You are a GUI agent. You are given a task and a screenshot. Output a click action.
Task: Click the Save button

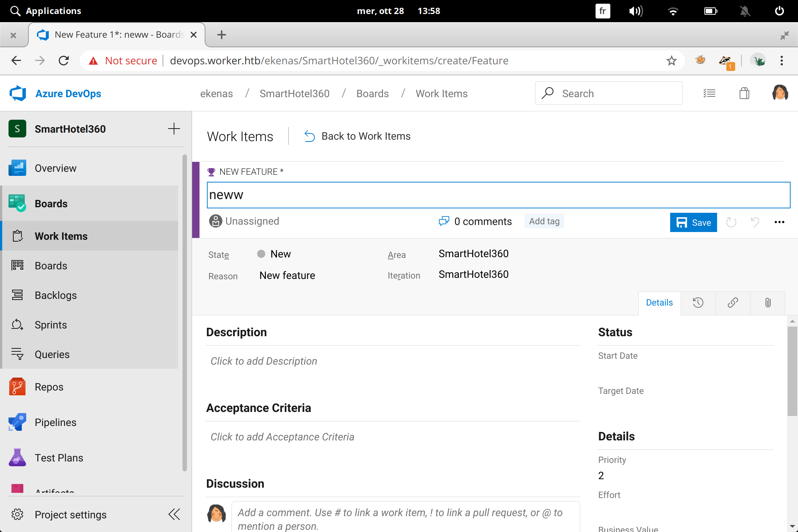tap(693, 222)
